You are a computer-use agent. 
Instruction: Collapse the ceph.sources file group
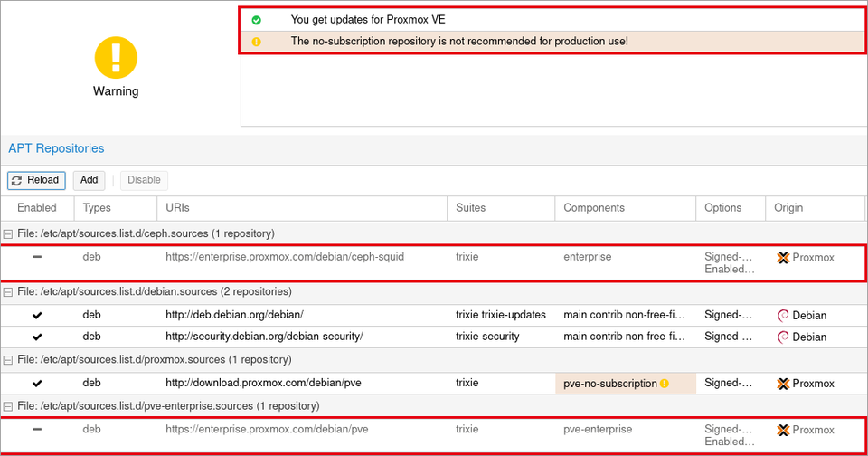8,234
